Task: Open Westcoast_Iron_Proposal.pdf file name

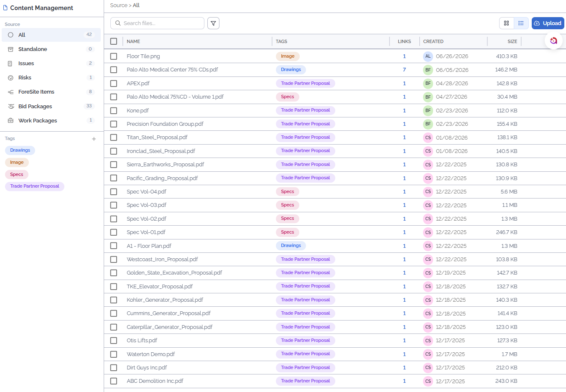Action: 162,260
